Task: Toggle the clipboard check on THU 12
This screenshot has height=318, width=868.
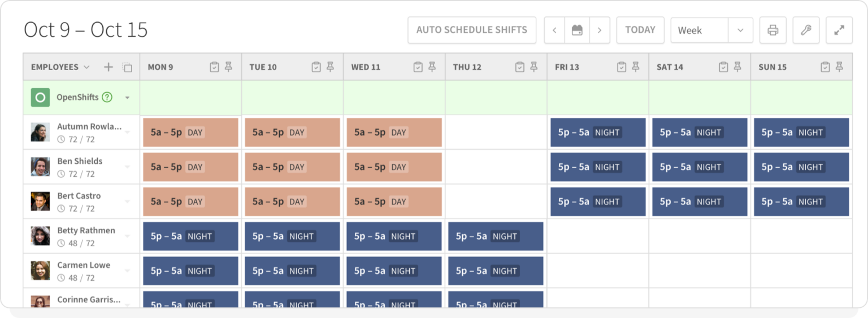Action: pos(520,67)
